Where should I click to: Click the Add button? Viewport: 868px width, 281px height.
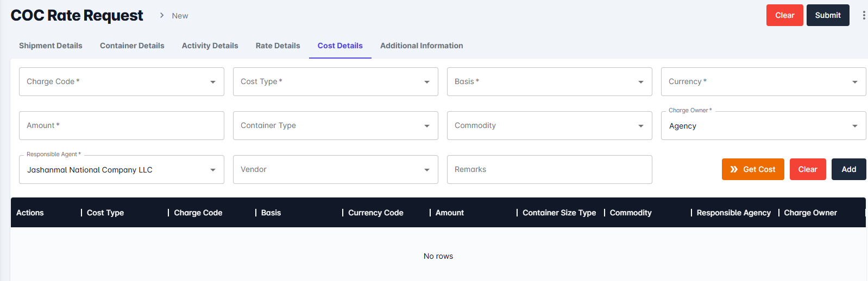(848, 169)
